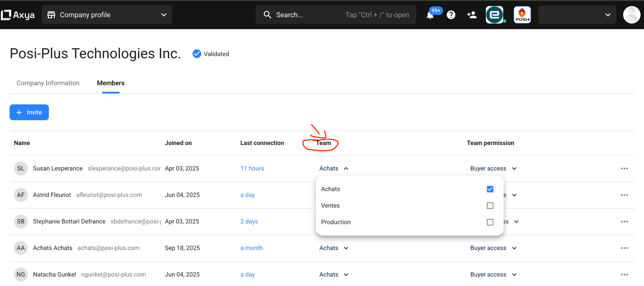644x286 pixels.
Task: Open more options for Susan Lesperance
Action: point(624,169)
